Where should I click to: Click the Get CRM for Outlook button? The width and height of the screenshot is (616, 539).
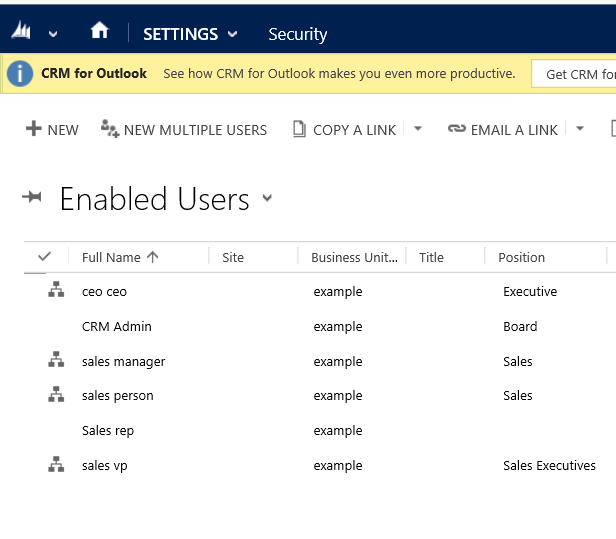click(x=574, y=73)
